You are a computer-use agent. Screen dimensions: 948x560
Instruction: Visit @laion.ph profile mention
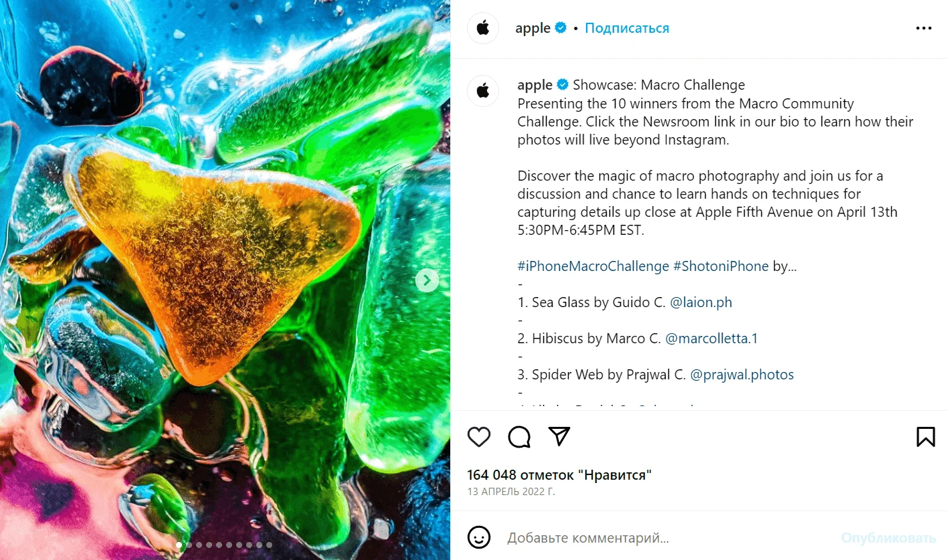coord(700,302)
